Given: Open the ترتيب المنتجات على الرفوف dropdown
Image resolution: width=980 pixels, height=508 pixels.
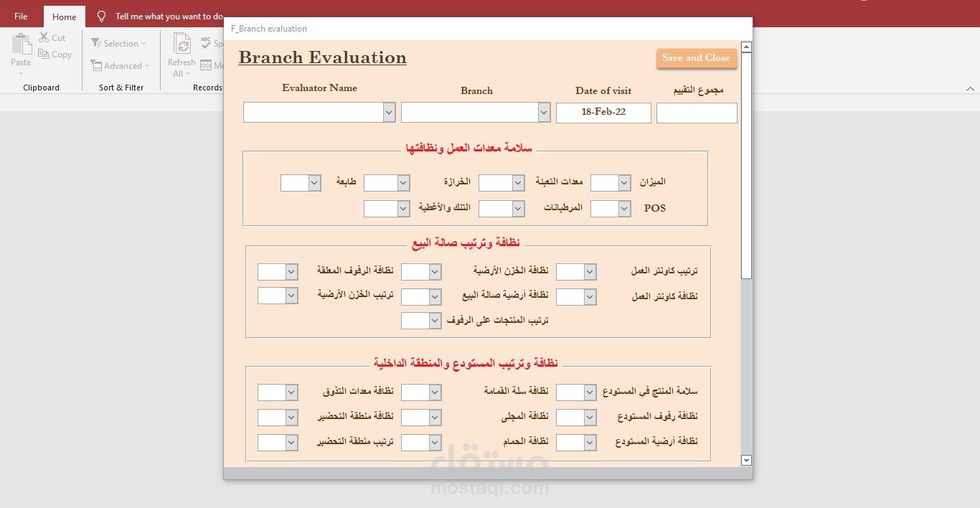Looking at the screenshot, I should click(435, 321).
